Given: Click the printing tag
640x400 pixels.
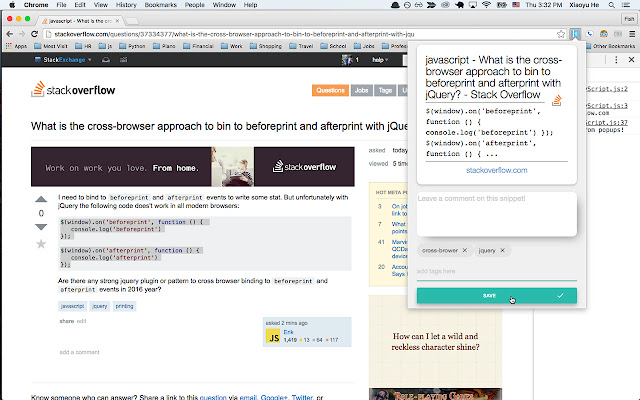Looking at the screenshot, I should click(124, 306).
